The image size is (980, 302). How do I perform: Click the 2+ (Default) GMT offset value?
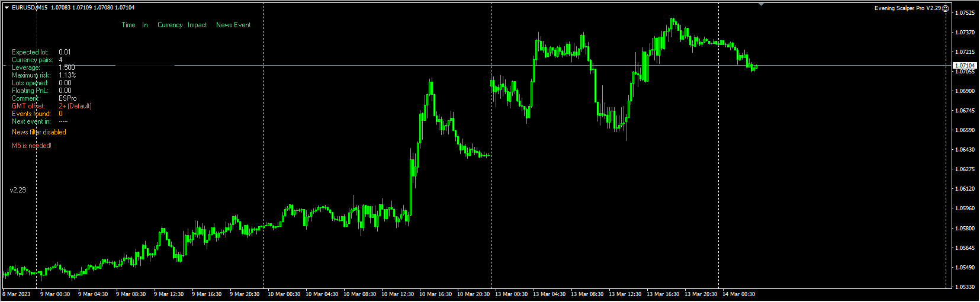[75, 106]
